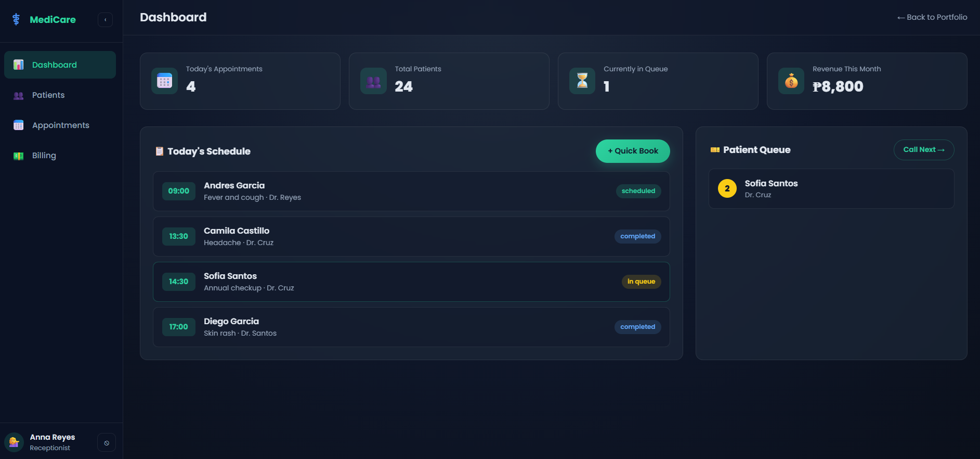Click the 'Headache · Dr. Cruz' text
This screenshot has height=459, width=980.
[x=239, y=243]
